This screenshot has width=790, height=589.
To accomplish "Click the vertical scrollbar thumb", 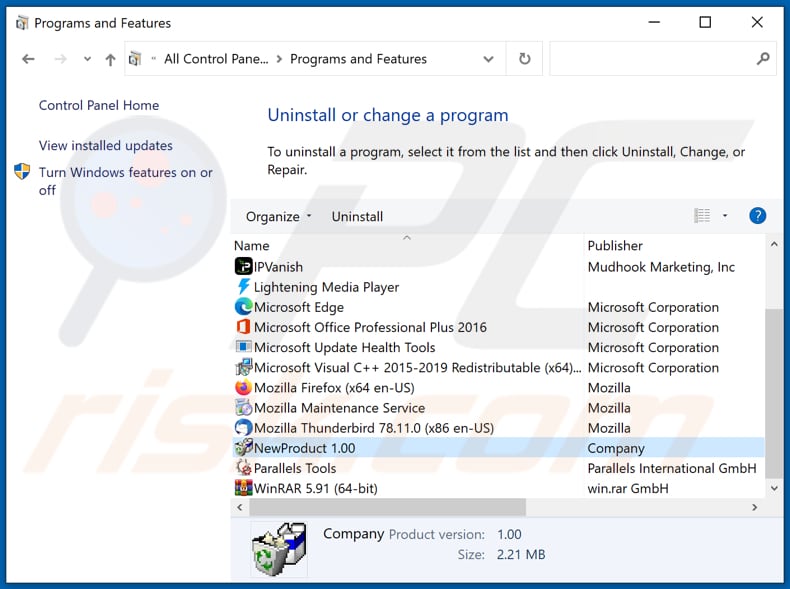I will point(774,392).
